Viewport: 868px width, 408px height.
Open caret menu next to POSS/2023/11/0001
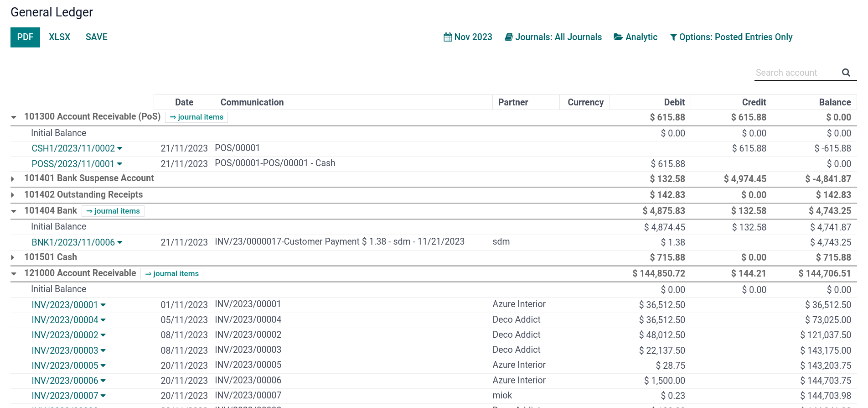(x=119, y=164)
